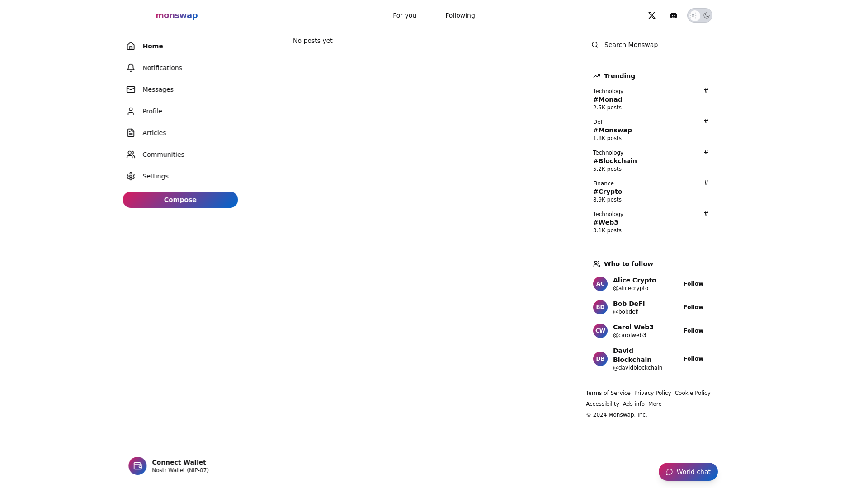Follow Carol Web3
The height and width of the screenshot is (488, 868).
[x=693, y=331]
